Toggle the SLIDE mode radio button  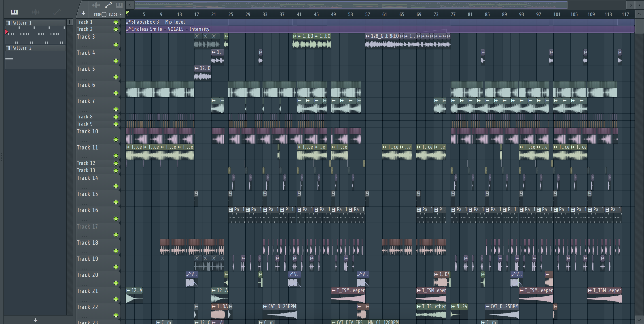[x=121, y=15]
